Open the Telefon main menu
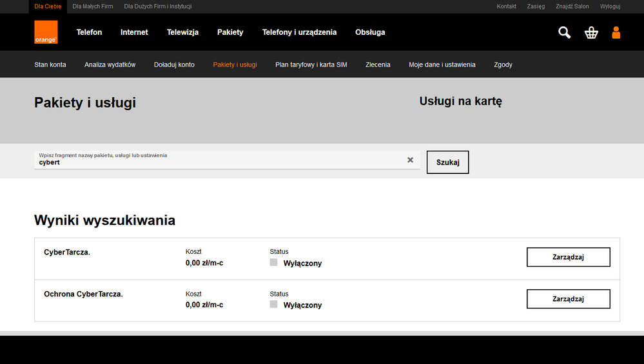 tap(89, 32)
